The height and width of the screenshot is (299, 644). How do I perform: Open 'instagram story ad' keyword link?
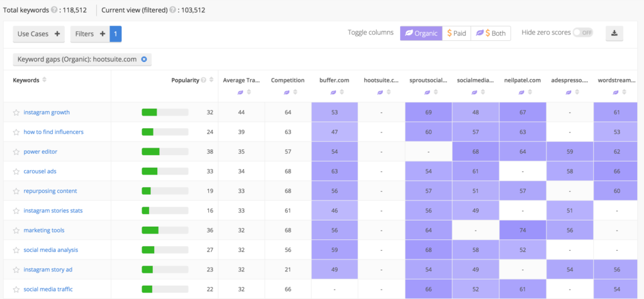[48, 270]
